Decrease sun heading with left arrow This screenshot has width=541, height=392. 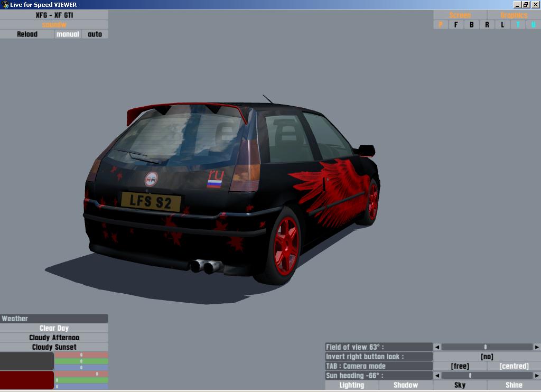(437, 376)
